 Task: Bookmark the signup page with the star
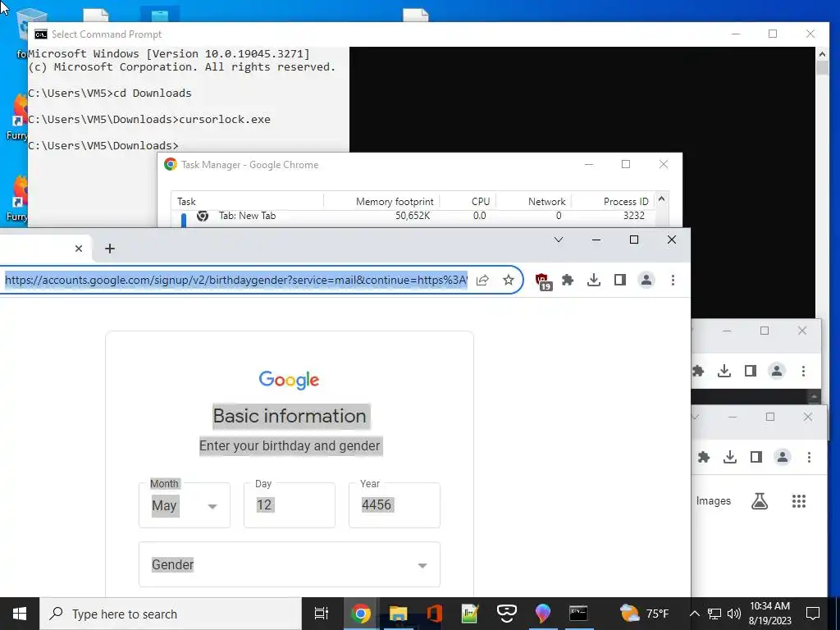tap(509, 281)
